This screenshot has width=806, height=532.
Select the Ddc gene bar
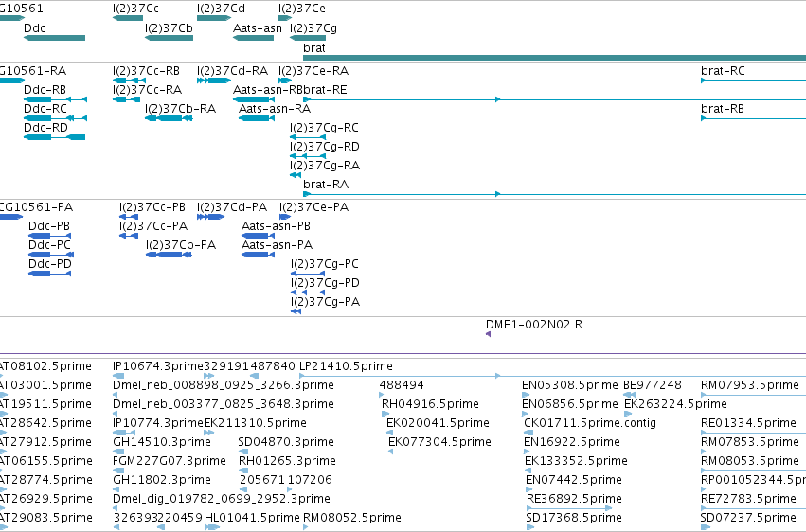[55, 38]
